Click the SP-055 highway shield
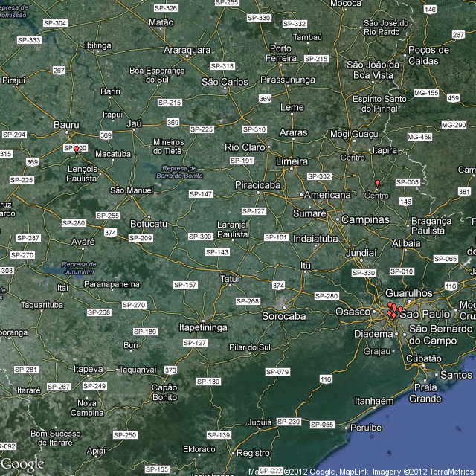476x476 pixels. click(322, 425)
